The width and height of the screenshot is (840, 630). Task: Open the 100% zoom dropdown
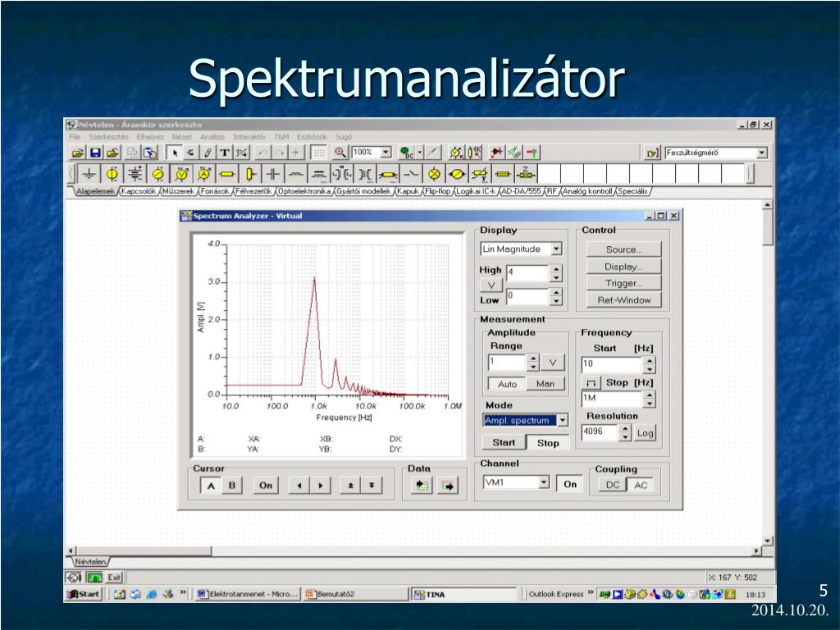coord(386,152)
